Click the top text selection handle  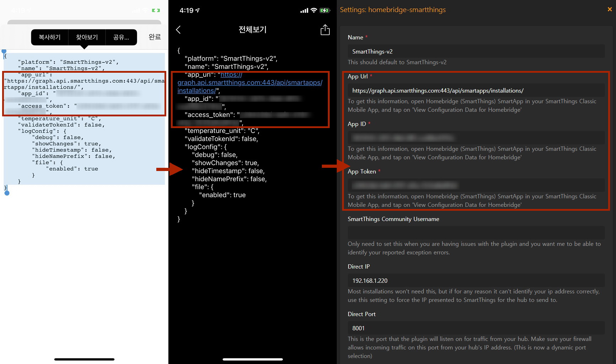[4, 52]
